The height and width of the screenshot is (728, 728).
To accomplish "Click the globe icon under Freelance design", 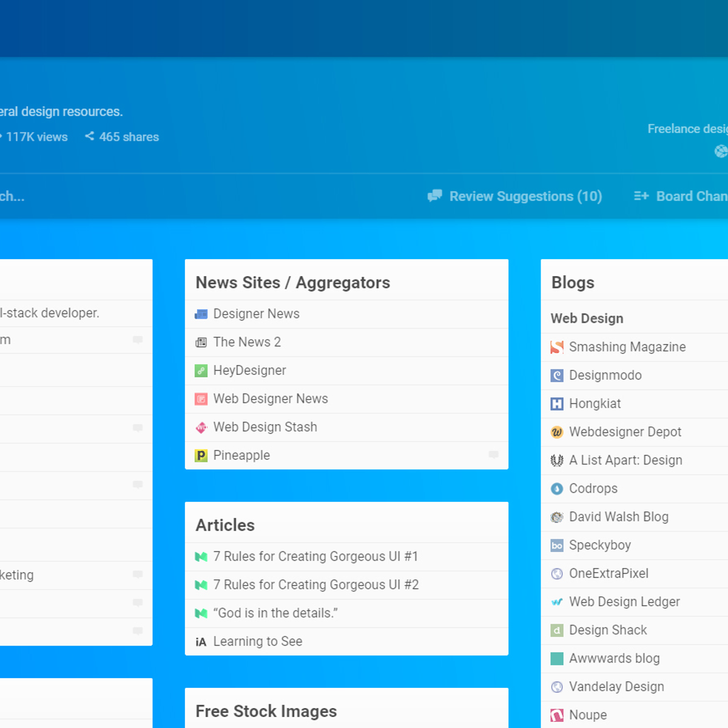I will (x=721, y=150).
